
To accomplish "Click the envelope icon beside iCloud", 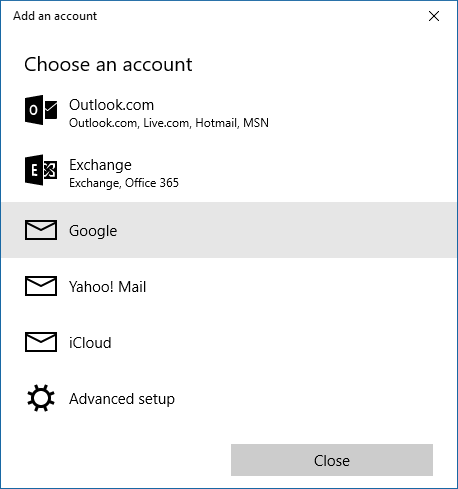I will pyautogui.click(x=41, y=342).
